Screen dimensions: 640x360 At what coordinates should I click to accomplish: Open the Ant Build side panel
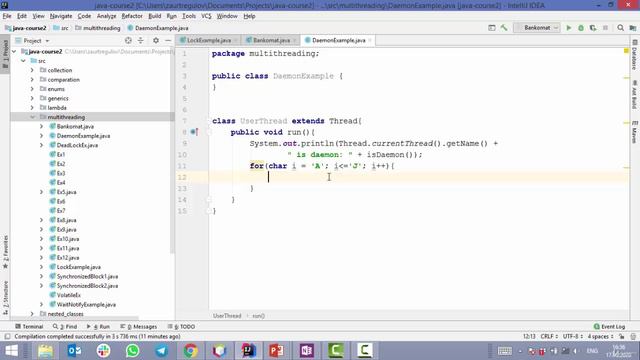coord(635,95)
